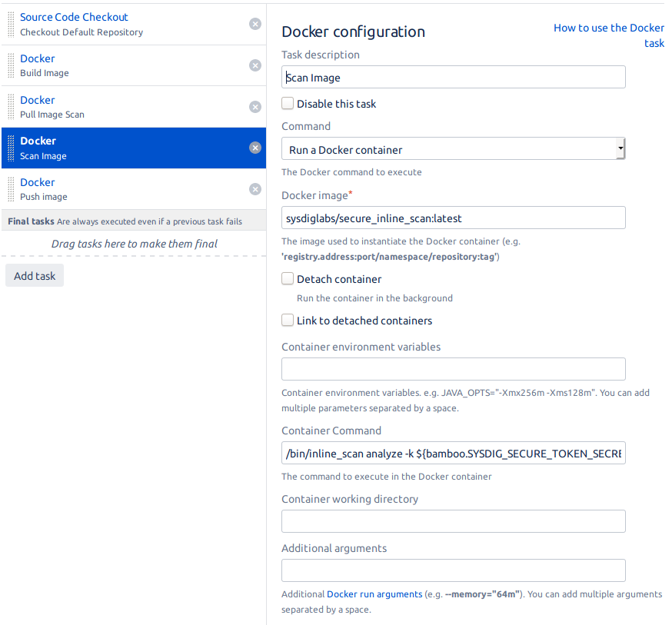
Task: Enable Link to detached containers
Action: click(287, 320)
